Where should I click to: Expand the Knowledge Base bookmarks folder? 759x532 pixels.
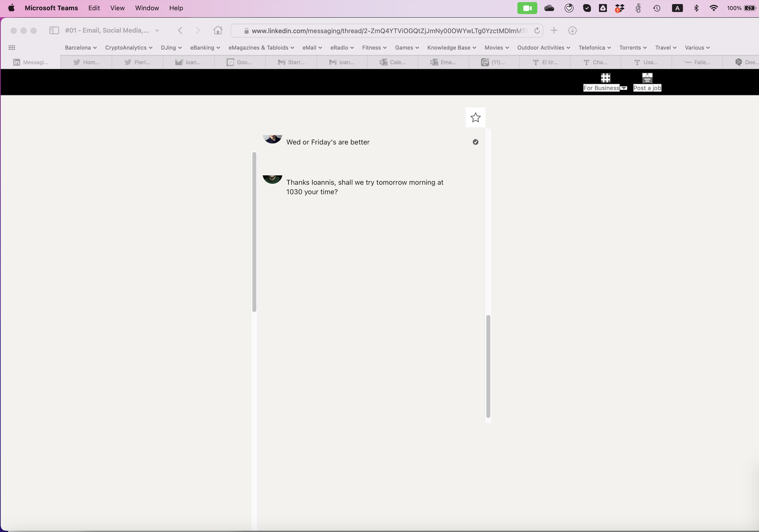pyautogui.click(x=451, y=48)
